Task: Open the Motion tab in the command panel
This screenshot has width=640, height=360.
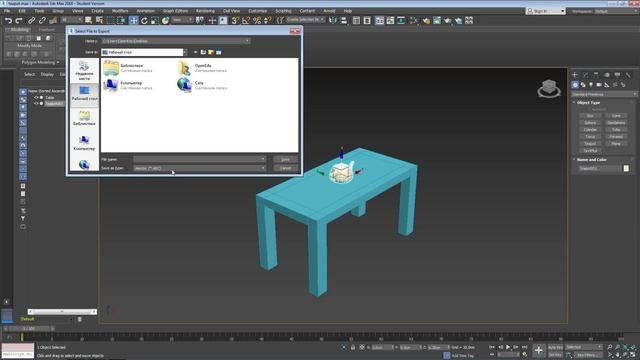Action: 607,75
